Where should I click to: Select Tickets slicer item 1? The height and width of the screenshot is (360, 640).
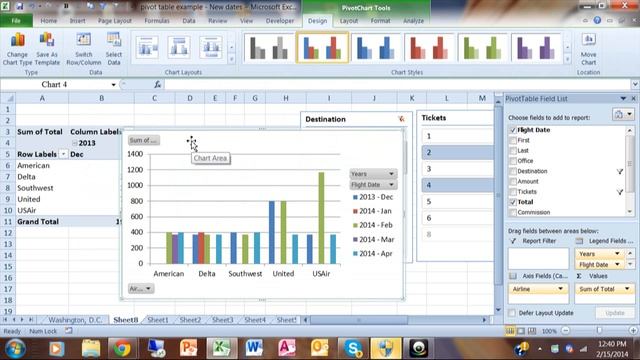(457, 136)
